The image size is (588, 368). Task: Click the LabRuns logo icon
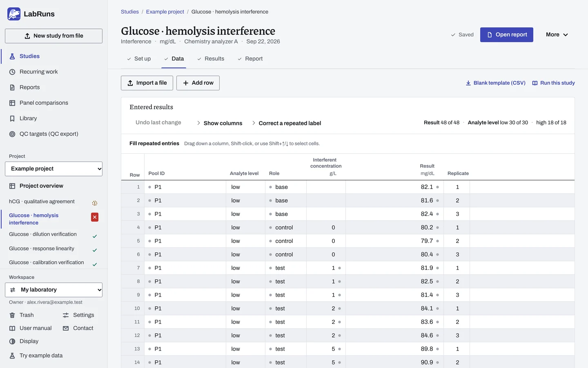click(x=14, y=14)
